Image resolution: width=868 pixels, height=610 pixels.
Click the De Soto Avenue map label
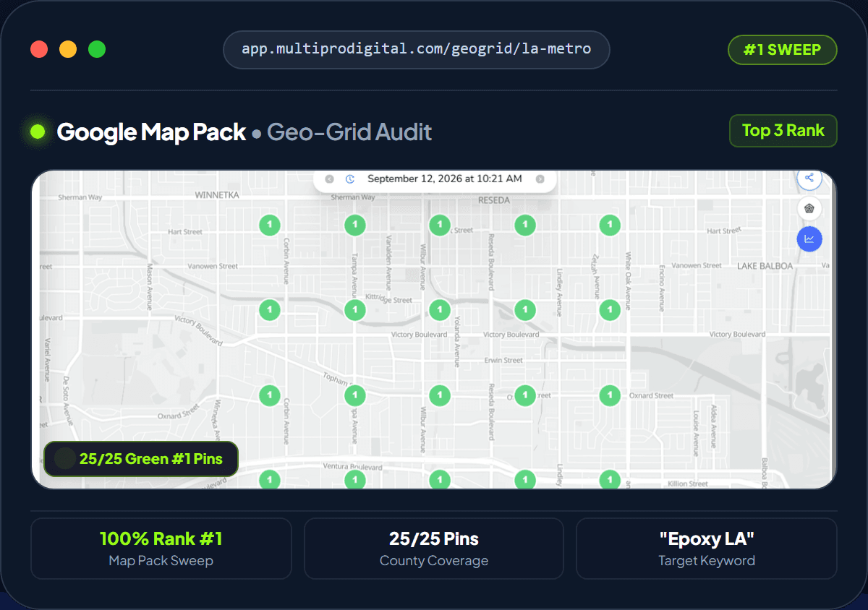coord(67,400)
